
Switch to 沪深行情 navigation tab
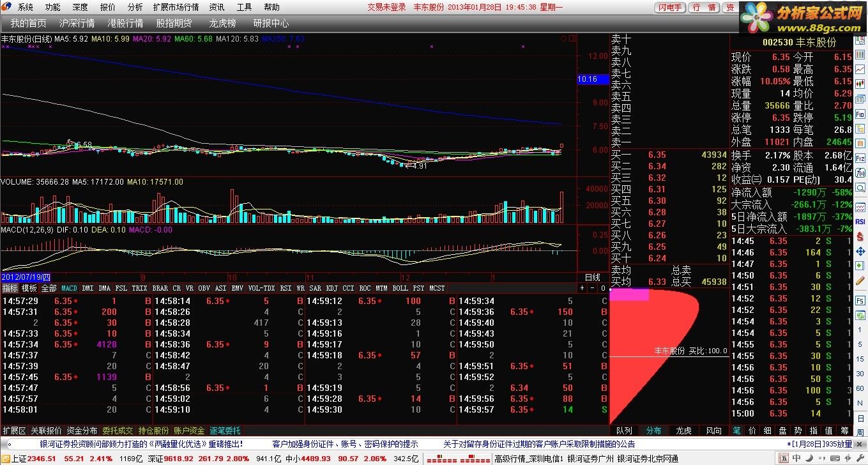(77, 23)
